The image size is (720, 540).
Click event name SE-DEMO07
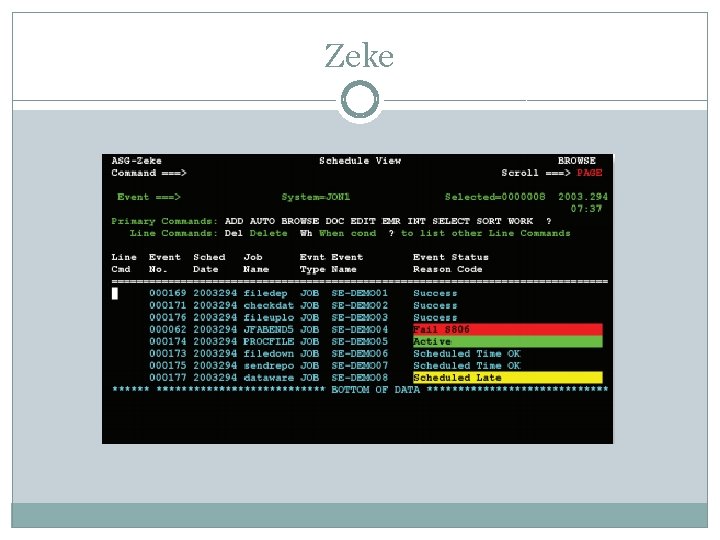[360, 366]
